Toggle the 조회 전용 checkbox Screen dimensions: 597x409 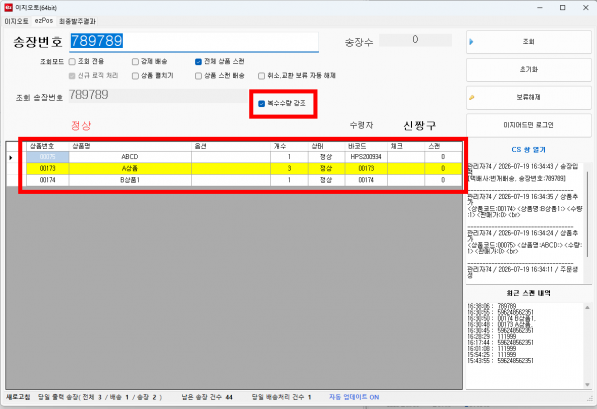pyautogui.click(x=72, y=62)
